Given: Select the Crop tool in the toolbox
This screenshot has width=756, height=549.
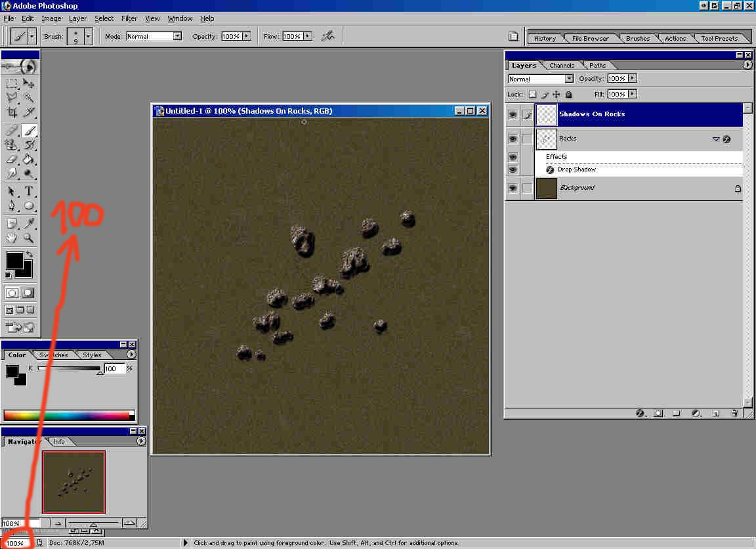Looking at the screenshot, I should coord(12,112).
